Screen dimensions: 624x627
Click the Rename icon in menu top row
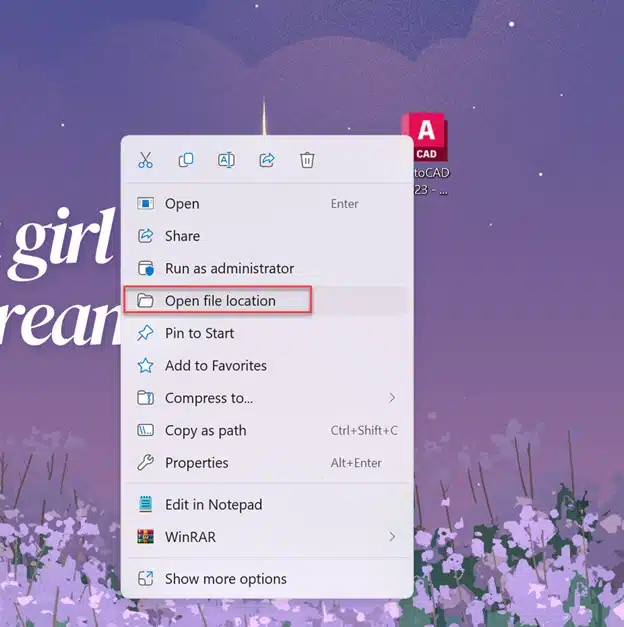(x=226, y=160)
